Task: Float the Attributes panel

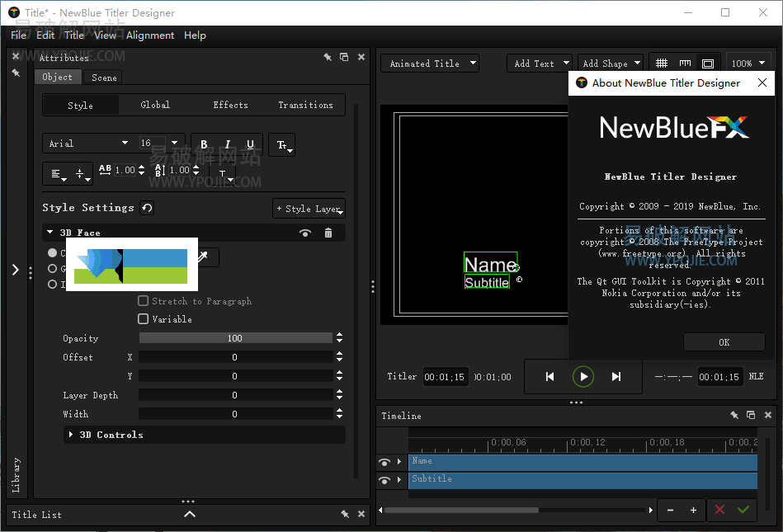Action: click(344, 57)
